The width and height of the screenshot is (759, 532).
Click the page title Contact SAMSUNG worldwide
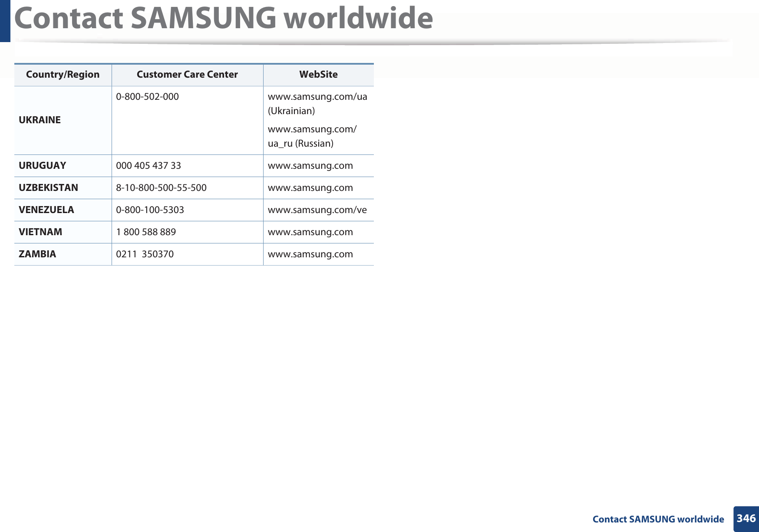[x=224, y=18]
